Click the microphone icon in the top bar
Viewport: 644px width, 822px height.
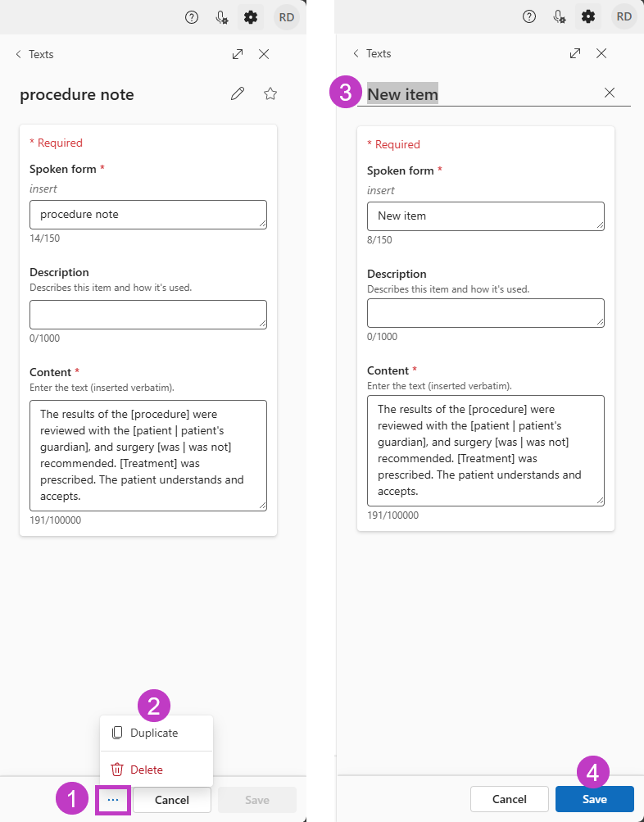[x=221, y=16]
